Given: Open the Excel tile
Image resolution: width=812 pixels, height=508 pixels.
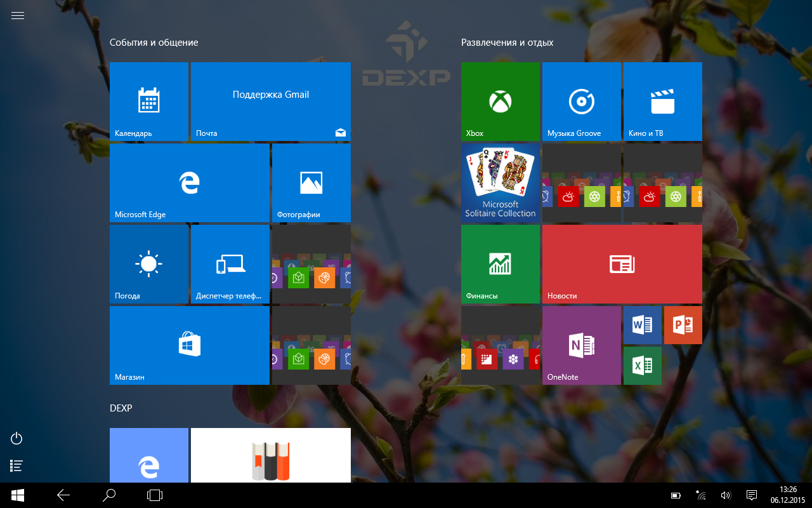Looking at the screenshot, I should click(643, 366).
